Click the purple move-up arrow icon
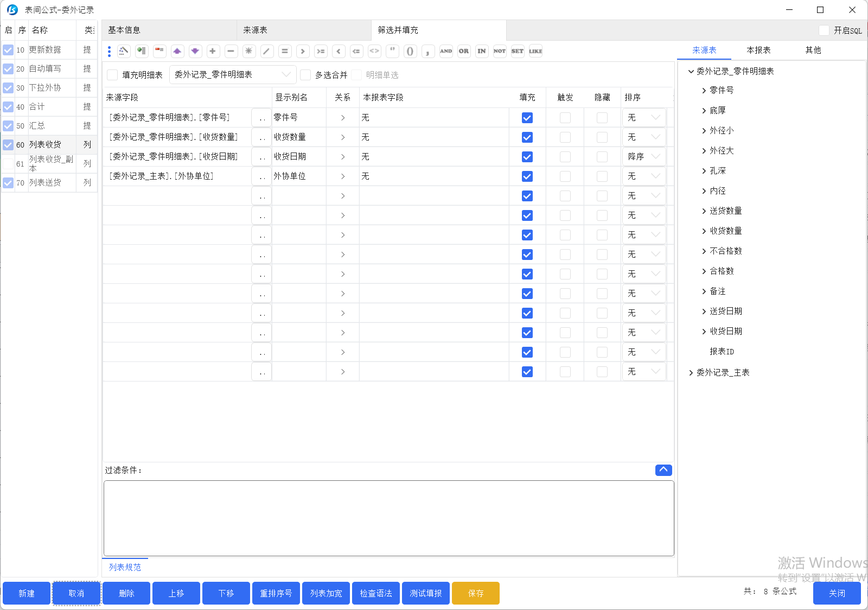The image size is (868, 610). click(x=177, y=51)
